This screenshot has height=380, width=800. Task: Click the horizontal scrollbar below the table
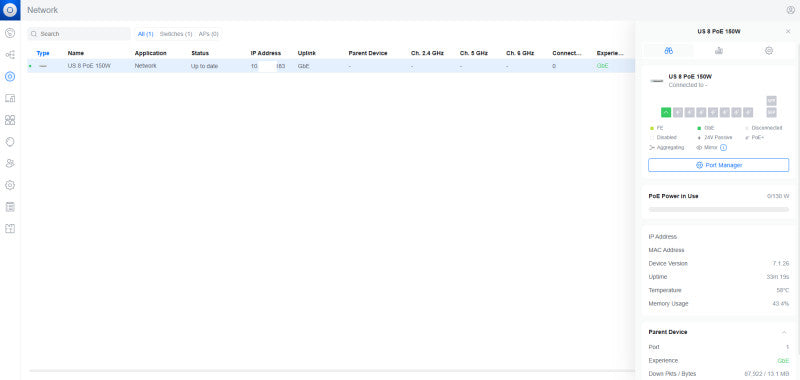(332, 371)
